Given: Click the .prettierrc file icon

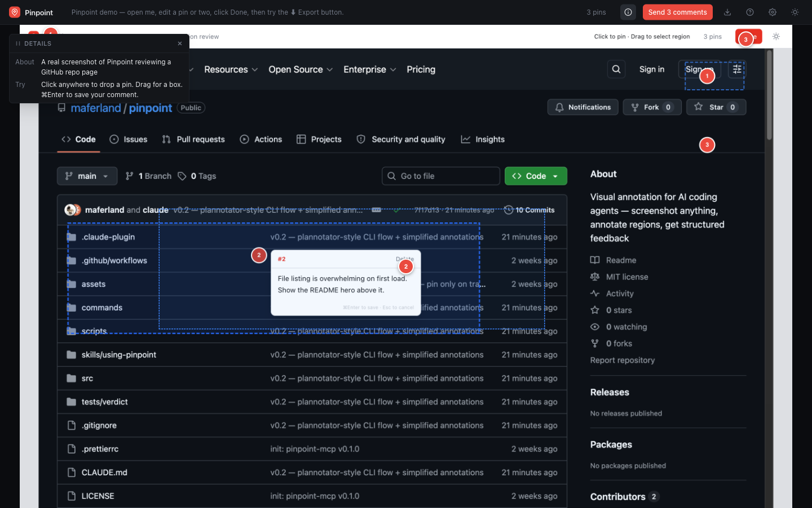Looking at the screenshot, I should pyautogui.click(x=72, y=449).
